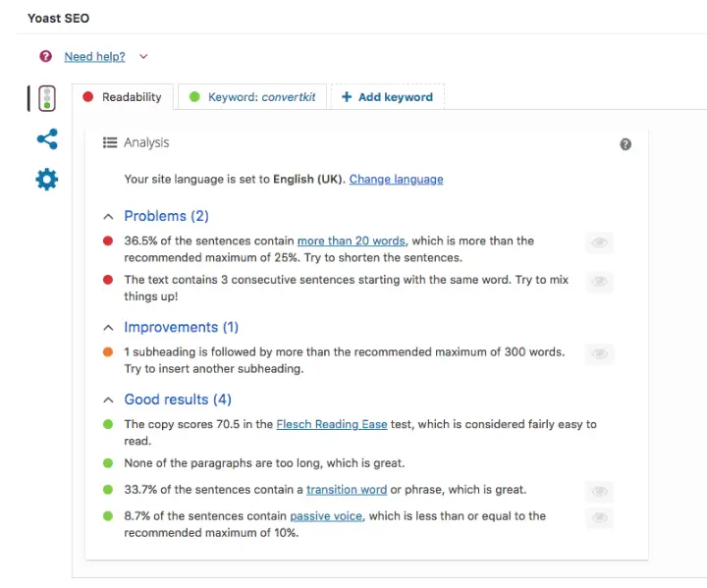This screenshot has height=588, width=707.
Task: Open the advanced settings gear icon
Action: (46, 180)
